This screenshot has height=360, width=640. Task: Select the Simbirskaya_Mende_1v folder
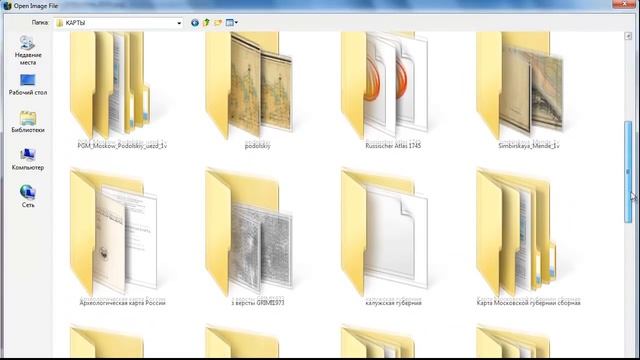529,91
